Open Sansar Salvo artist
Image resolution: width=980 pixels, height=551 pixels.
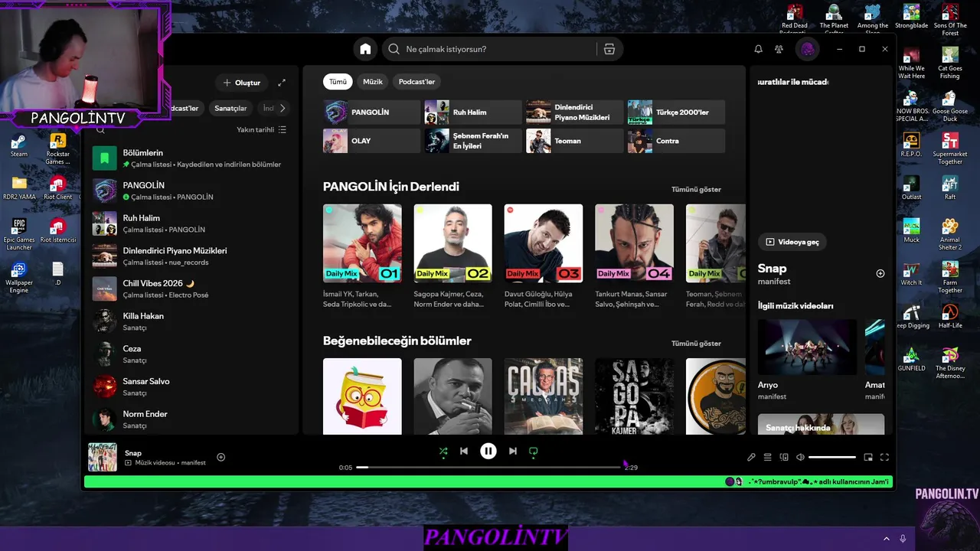pos(190,386)
